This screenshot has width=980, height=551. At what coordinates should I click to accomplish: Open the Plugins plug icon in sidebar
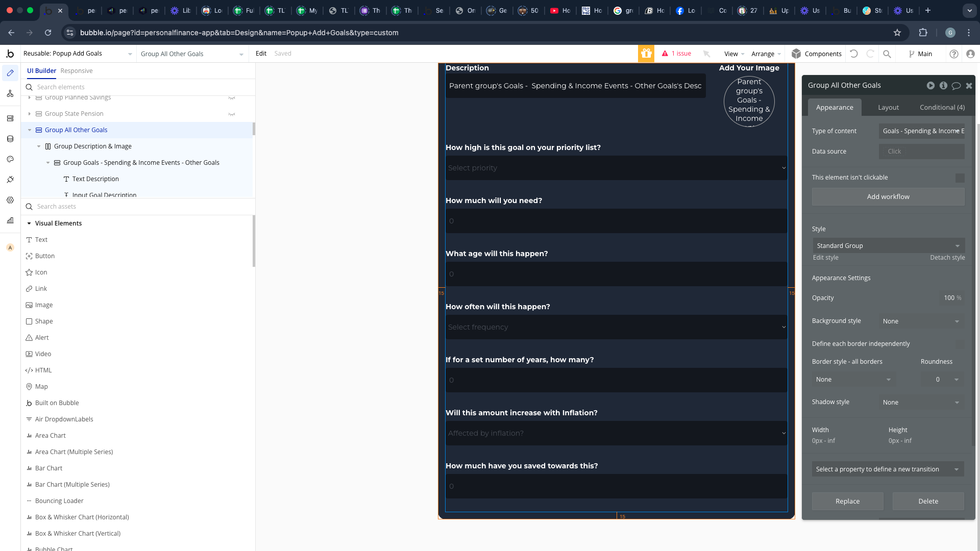pos(10,180)
